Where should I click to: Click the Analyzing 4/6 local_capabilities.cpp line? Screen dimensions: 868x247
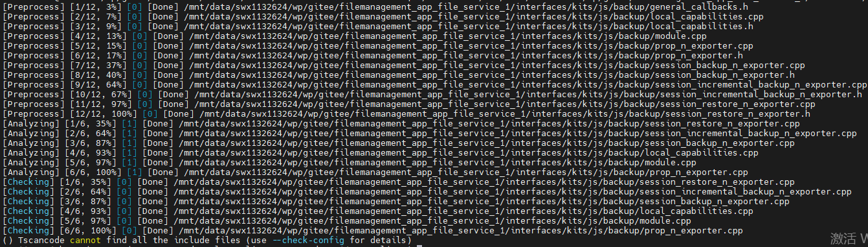[381, 152]
